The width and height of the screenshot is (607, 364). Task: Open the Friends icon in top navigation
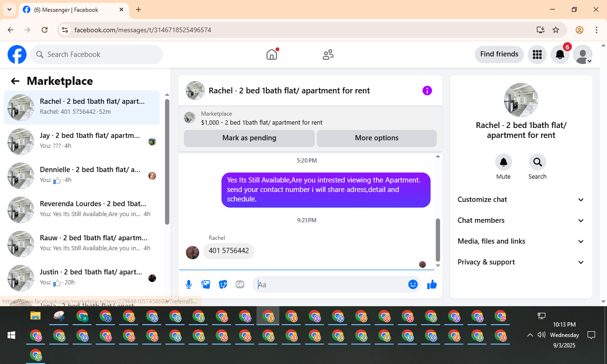[328, 55]
